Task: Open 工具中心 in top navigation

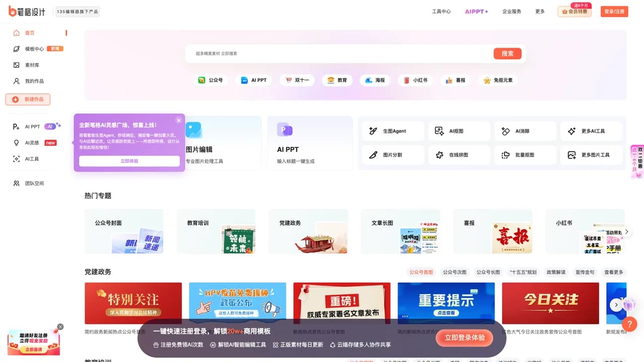Action: [441, 12]
